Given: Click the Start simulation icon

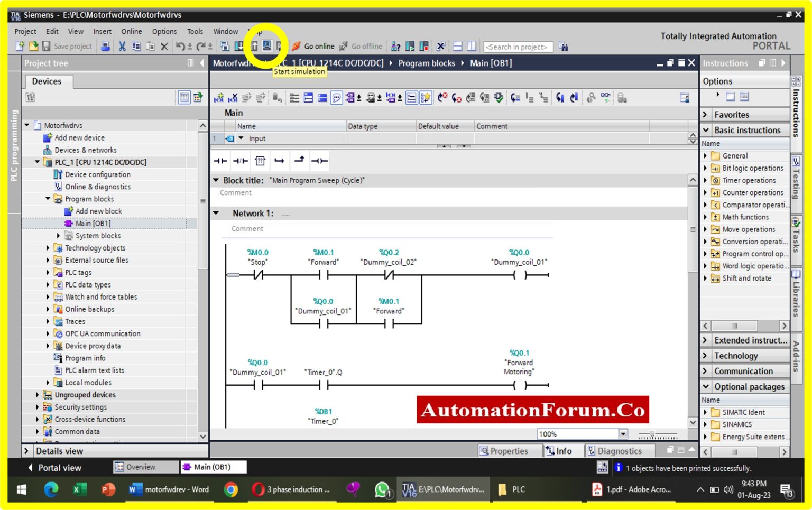Looking at the screenshot, I should [267, 45].
